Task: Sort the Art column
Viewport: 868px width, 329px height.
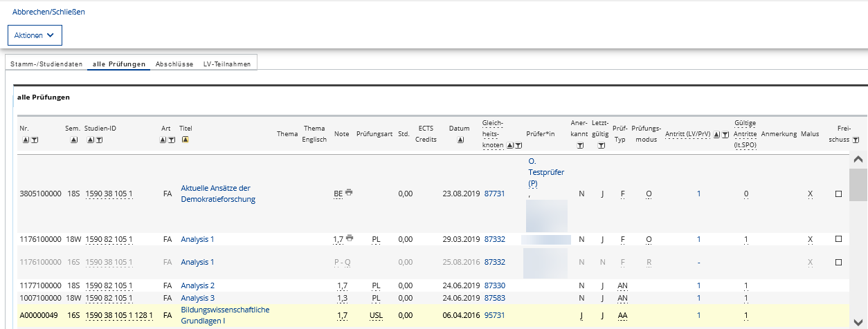Action: pos(163,140)
